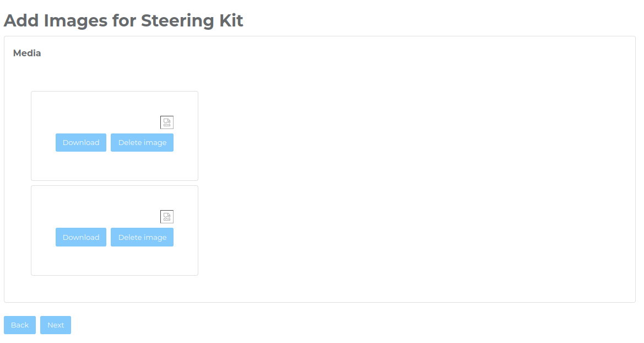Click the word 'Images' in the page title

[x=75, y=21]
